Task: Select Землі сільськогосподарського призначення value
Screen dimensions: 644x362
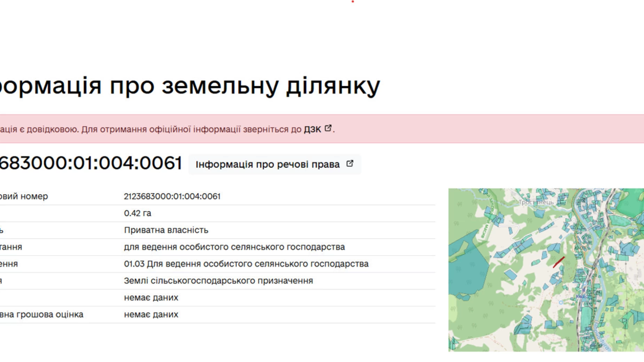Action: [218, 281]
